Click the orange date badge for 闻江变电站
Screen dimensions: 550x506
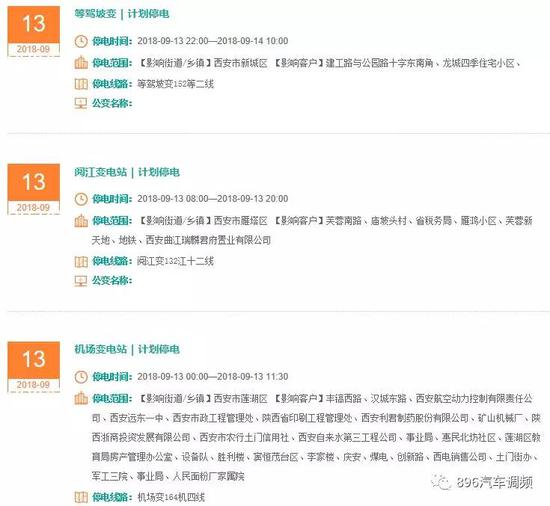(x=34, y=189)
